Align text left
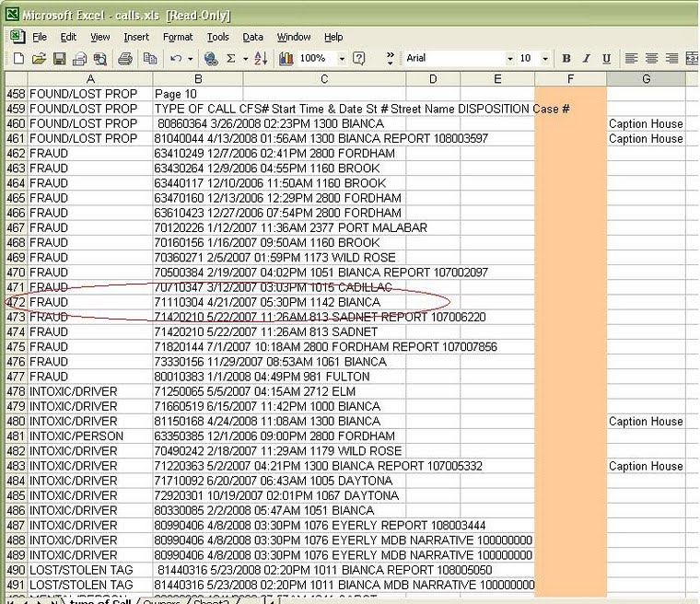The image size is (700, 604). pyautogui.click(x=631, y=59)
